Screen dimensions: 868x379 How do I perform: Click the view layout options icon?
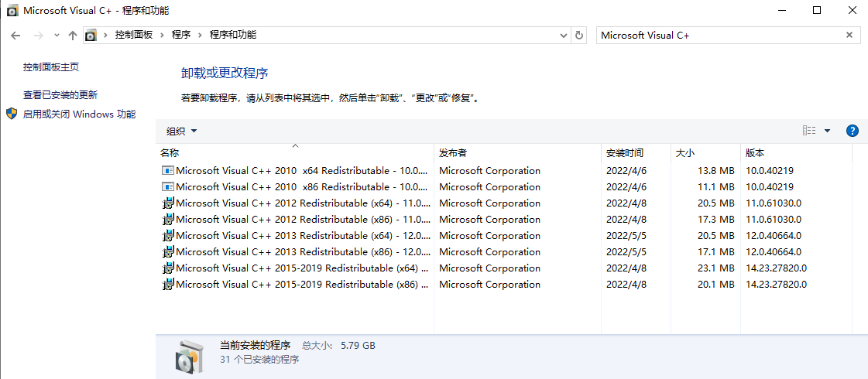(x=809, y=131)
